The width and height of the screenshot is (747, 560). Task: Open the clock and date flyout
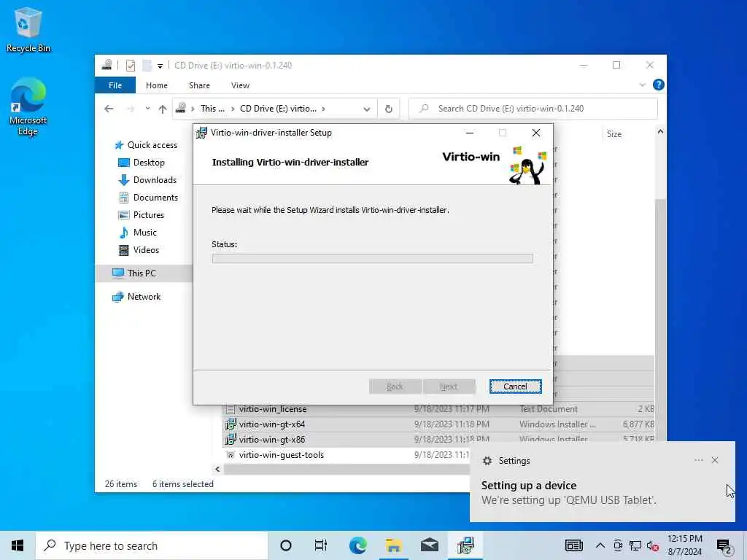tap(685, 545)
